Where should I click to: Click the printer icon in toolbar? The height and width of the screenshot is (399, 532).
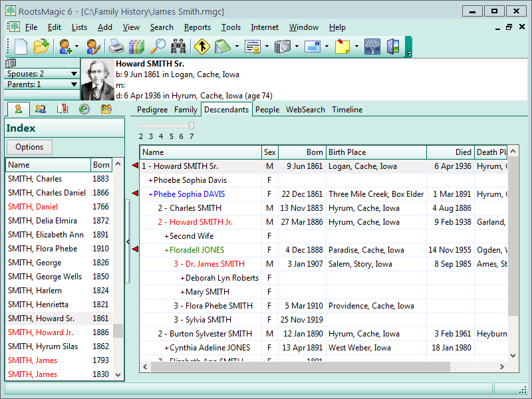(x=116, y=47)
